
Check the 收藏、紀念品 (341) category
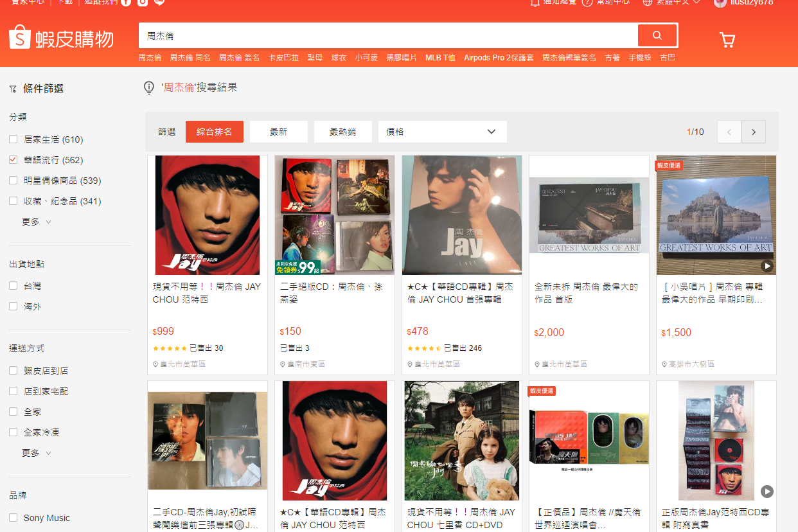coord(13,201)
